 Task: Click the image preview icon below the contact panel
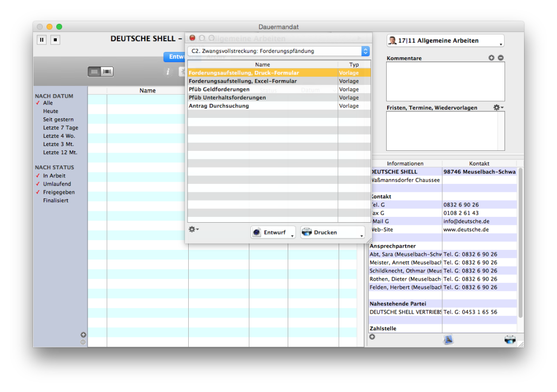[x=448, y=340]
